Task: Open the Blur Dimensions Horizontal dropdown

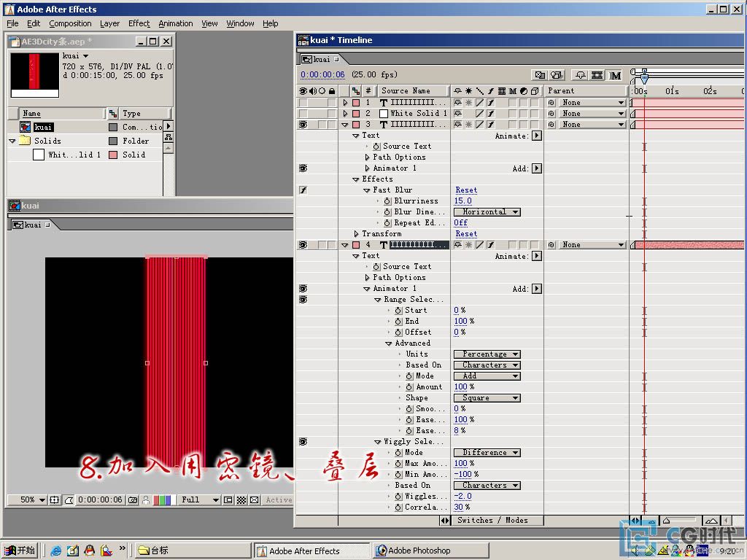Action: (487, 212)
